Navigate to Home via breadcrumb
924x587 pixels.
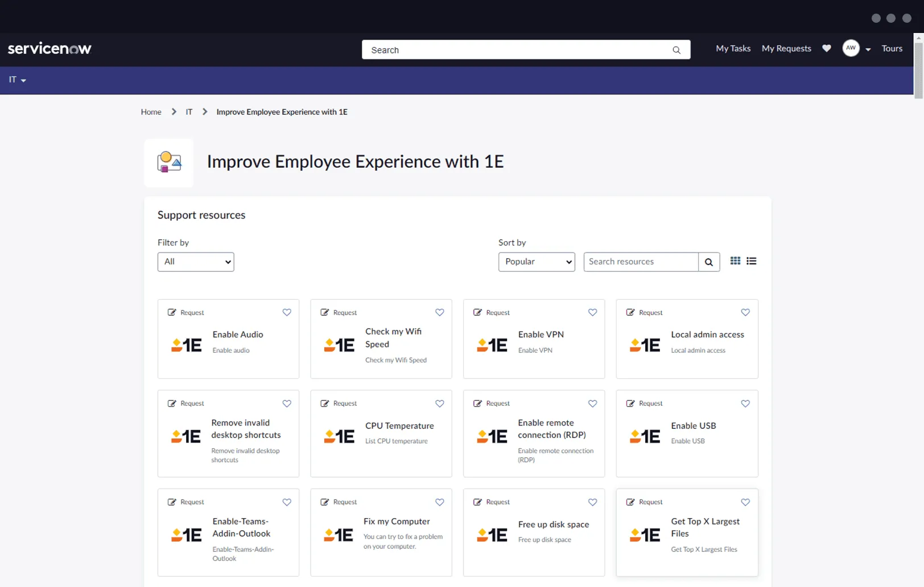click(151, 111)
